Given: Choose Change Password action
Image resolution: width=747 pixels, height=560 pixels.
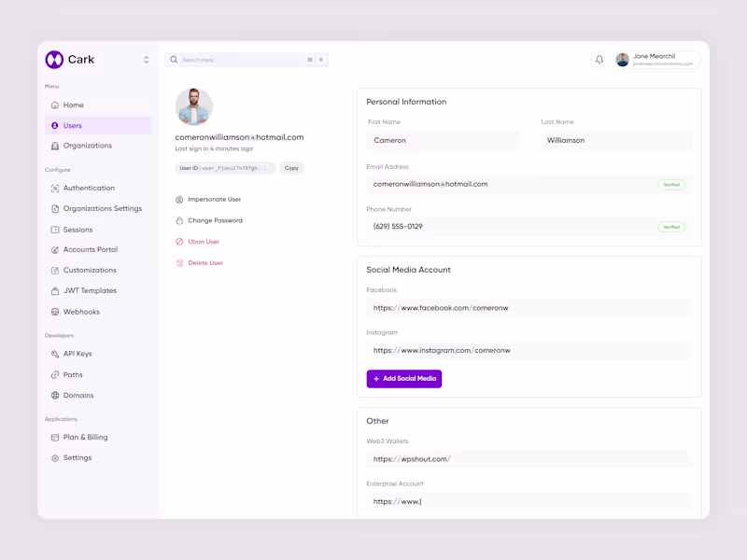Looking at the screenshot, I should (x=209, y=220).
